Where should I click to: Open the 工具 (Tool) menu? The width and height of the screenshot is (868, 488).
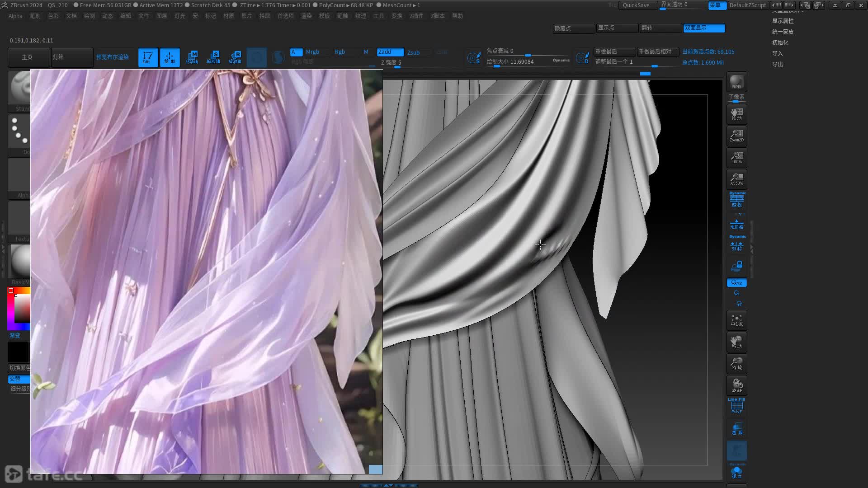click(379, 16)
